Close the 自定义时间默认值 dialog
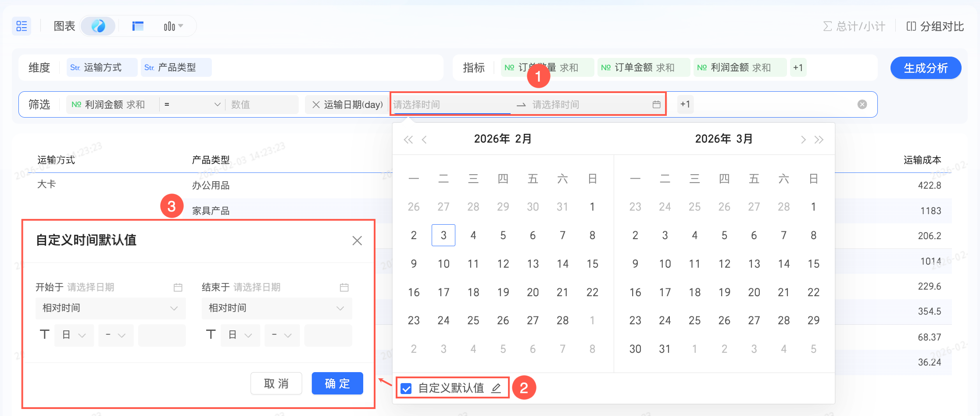980x416 pixels. (x=357, y=240)
